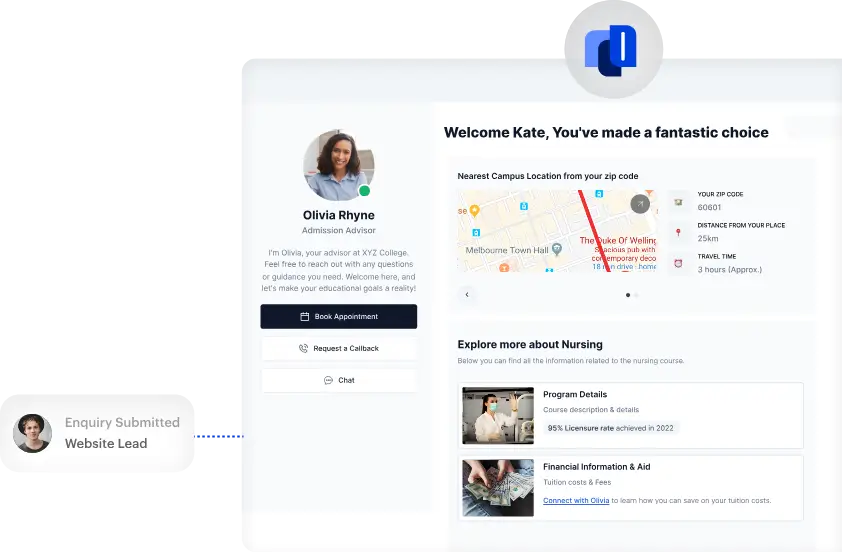Click the Program Details lab thumbnail

(498, 415)
